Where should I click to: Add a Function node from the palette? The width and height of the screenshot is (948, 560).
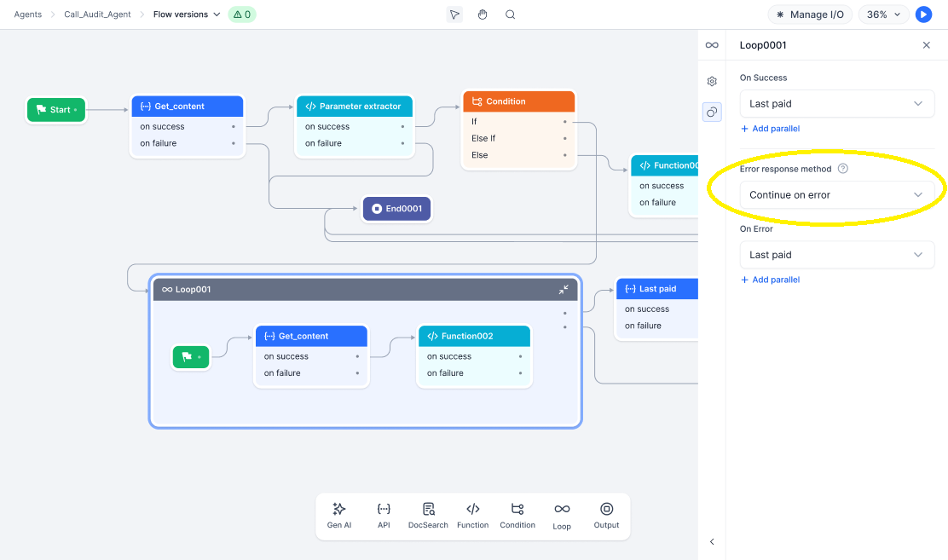tap(472, 514)
